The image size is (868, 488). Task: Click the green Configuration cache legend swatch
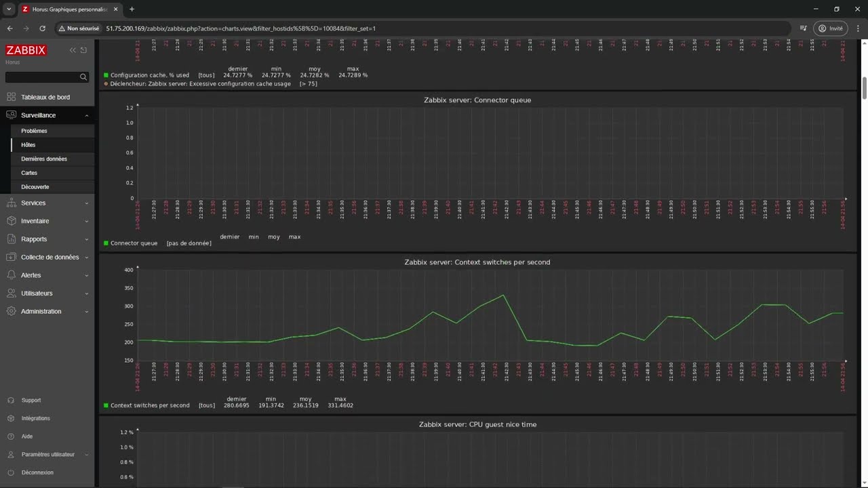tap(106, 75)
